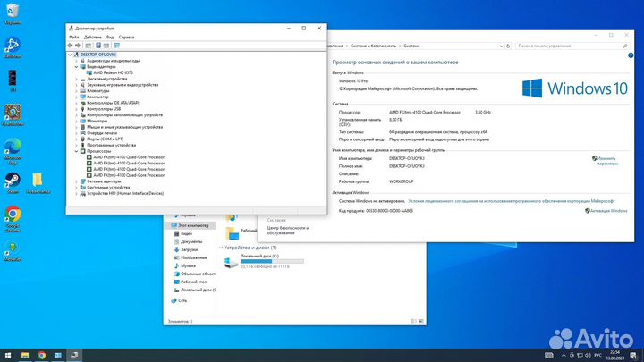644x362 pixels.
Task: Collapse the Процессоры tree node
Action: [x=76, y=151]
